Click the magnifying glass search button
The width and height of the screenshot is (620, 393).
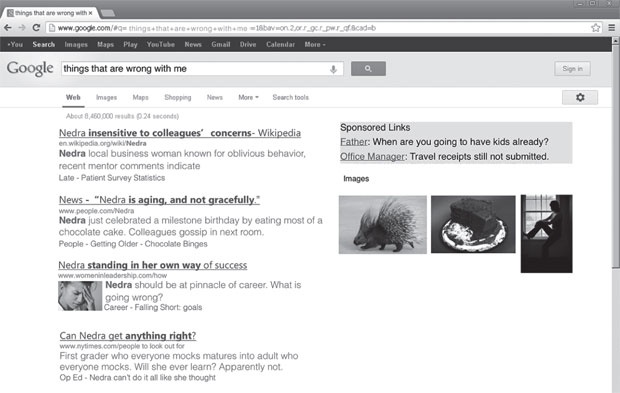[368, 69]
